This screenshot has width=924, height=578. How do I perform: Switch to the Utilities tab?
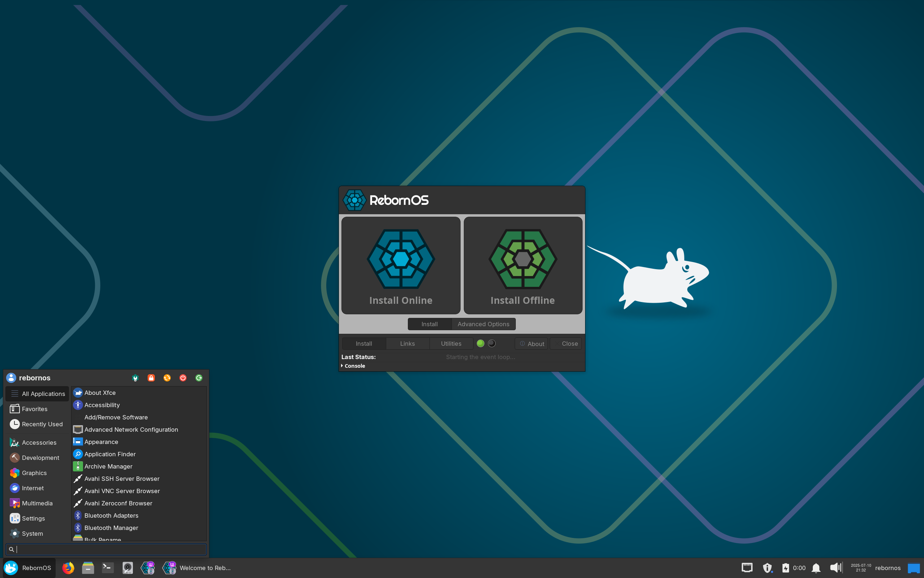click(451, 343)
